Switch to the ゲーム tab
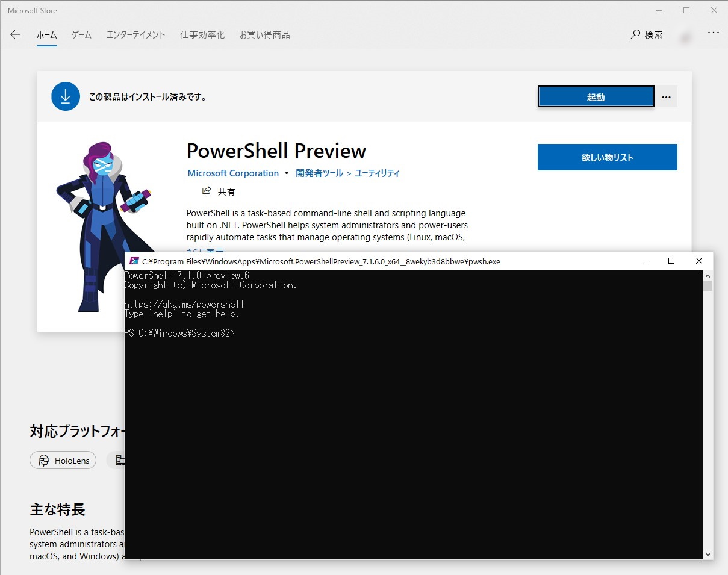 pos(81,34)
